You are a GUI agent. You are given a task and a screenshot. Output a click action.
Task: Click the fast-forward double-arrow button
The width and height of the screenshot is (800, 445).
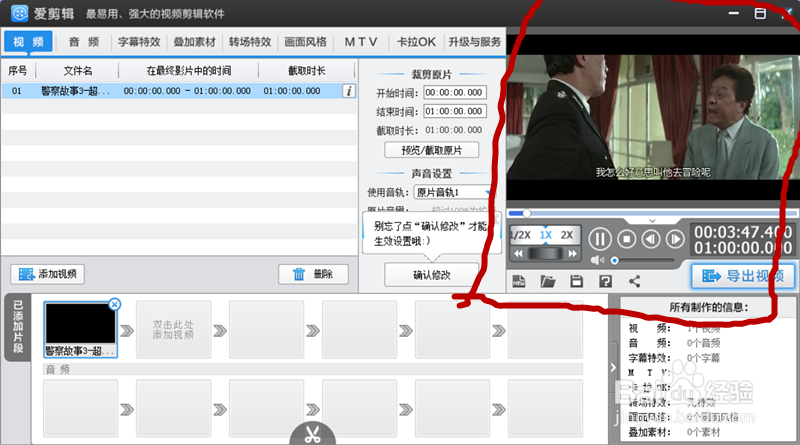click(572, 254)
